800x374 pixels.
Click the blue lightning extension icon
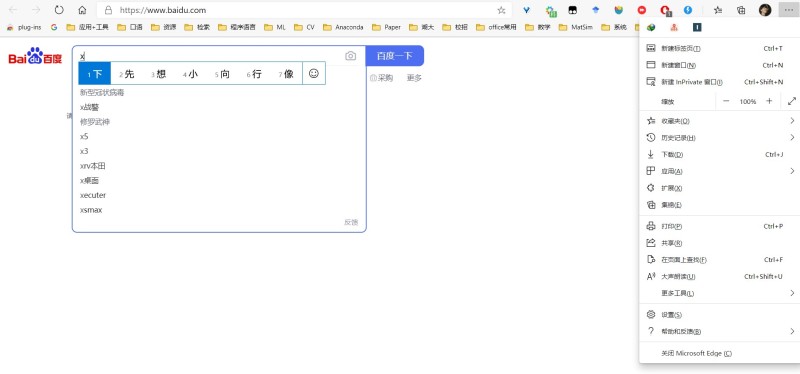[x=688, y=10]
